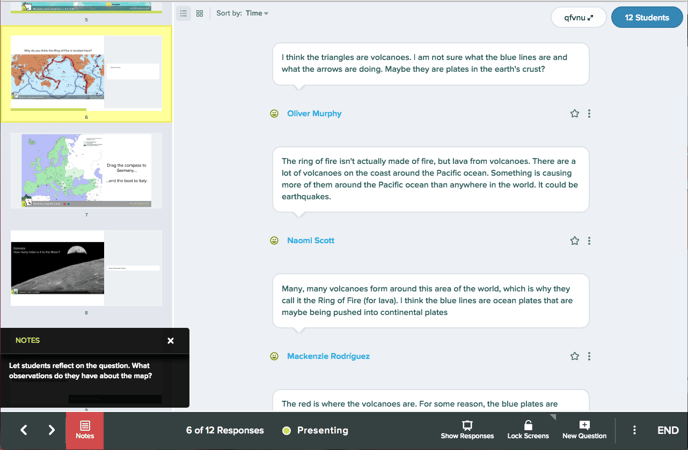Close the Notes popup panel
Viewport: 688px width, 450px height.
(x=171, y=341)
